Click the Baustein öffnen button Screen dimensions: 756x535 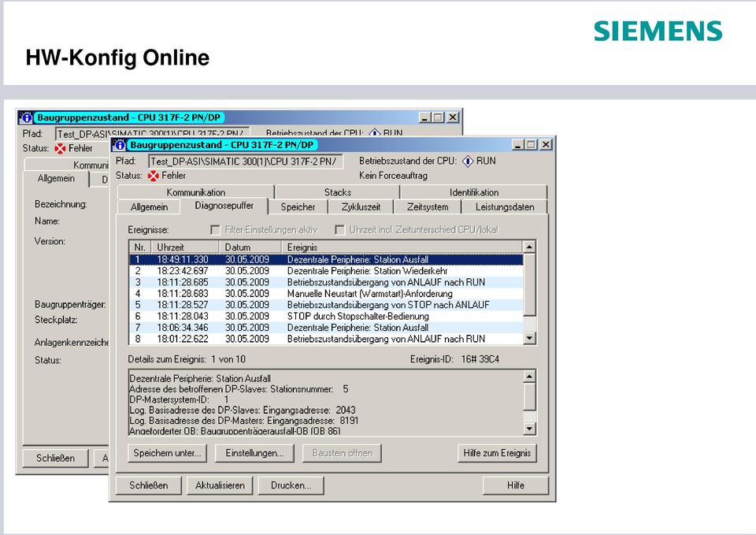[343, 453]
